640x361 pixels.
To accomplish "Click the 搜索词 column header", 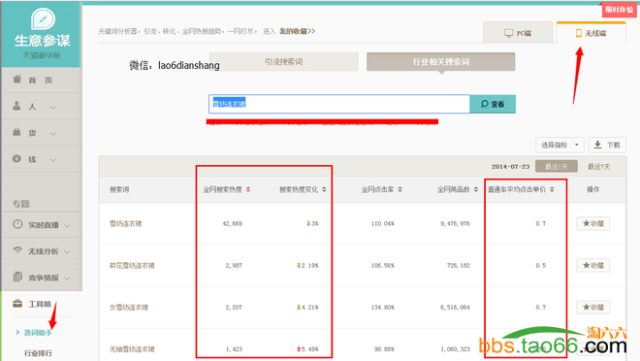I will (x=119, y=189).
